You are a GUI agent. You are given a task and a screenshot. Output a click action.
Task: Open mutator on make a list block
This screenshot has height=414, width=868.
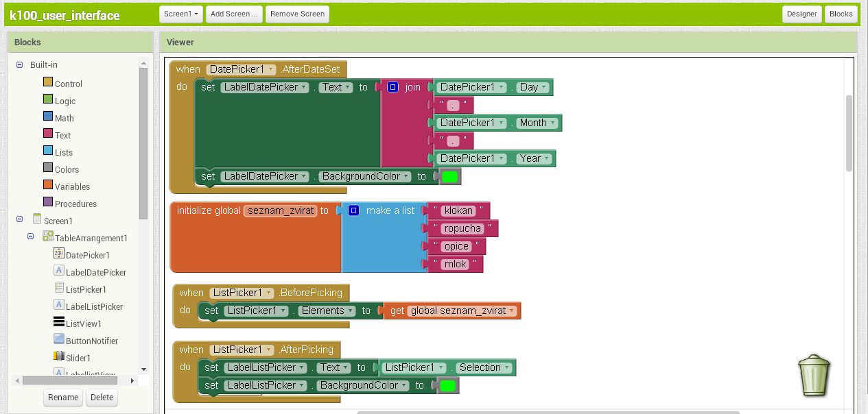click(353, 210)
